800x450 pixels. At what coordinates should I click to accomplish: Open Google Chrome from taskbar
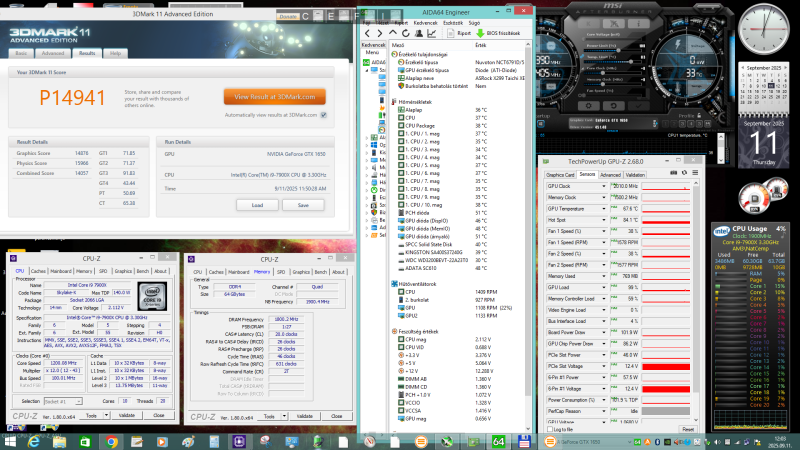[111, 442]
